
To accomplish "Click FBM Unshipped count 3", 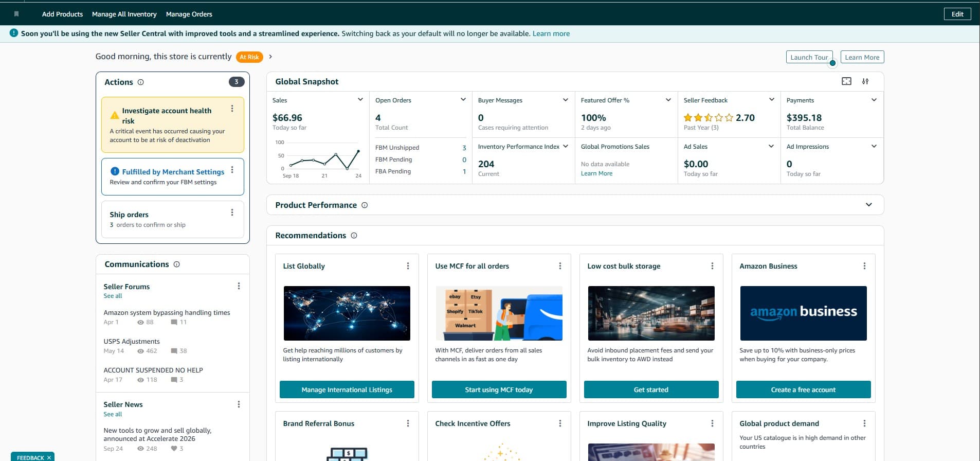I will [x=464, y=148].
